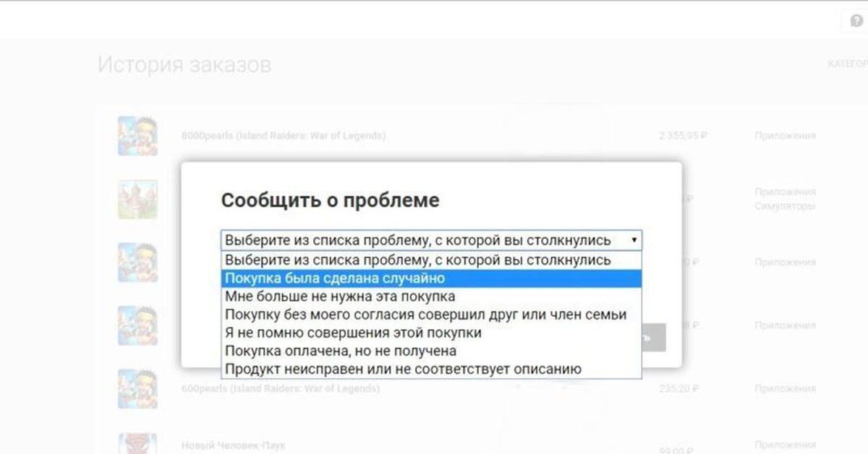
Task: Click the 'Сообщить о проблеме' dialog title
Action: [330, 200]
